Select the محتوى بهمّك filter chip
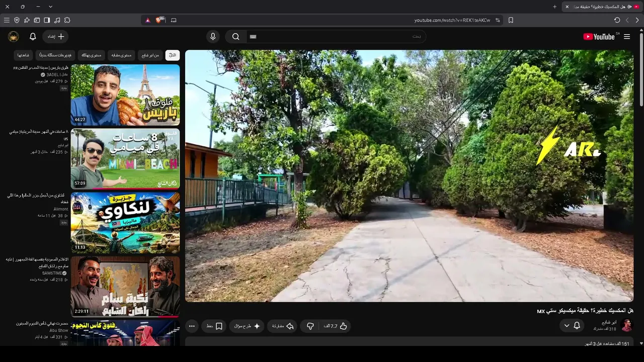The image size is (644, 362). [x=92, y=55]
